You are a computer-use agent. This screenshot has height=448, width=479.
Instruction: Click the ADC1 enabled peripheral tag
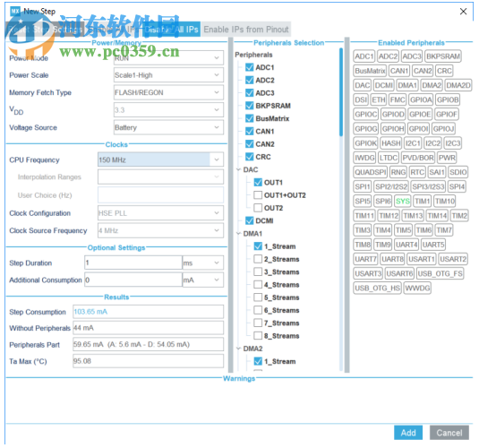click(x=364, y=56)
